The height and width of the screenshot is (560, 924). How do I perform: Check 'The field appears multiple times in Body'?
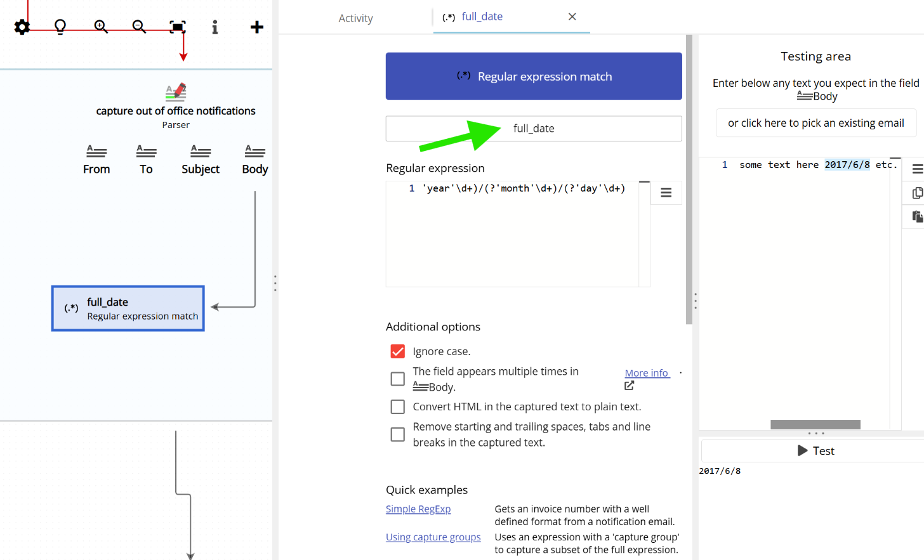(397, 379)
